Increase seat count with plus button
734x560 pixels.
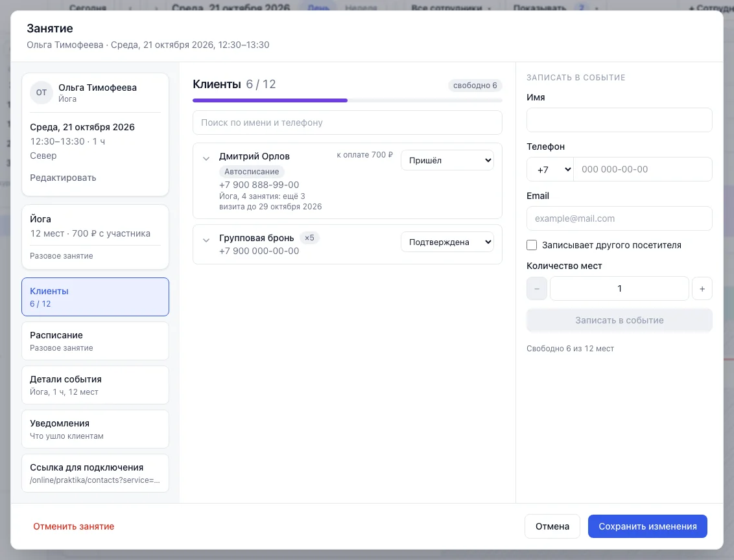click(x=702, y=288)
